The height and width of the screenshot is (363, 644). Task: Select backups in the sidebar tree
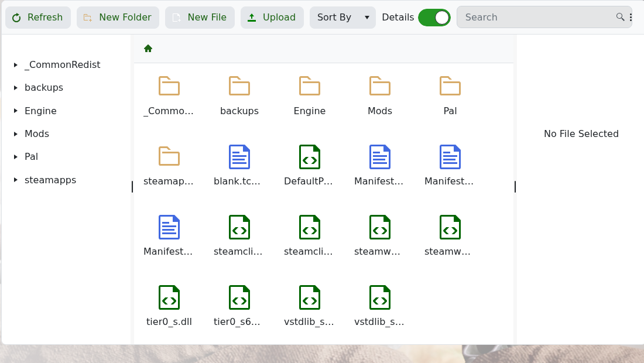pyautogui.click(x=44, y=88)
